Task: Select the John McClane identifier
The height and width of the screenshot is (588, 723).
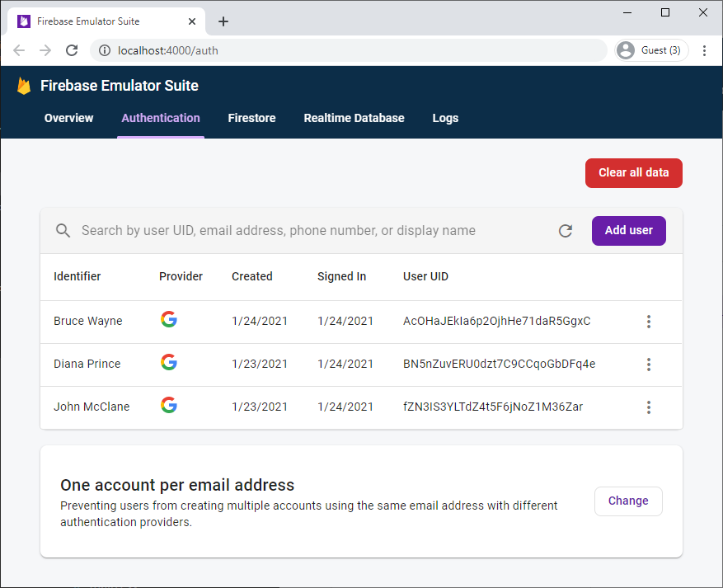Action: 92,407
